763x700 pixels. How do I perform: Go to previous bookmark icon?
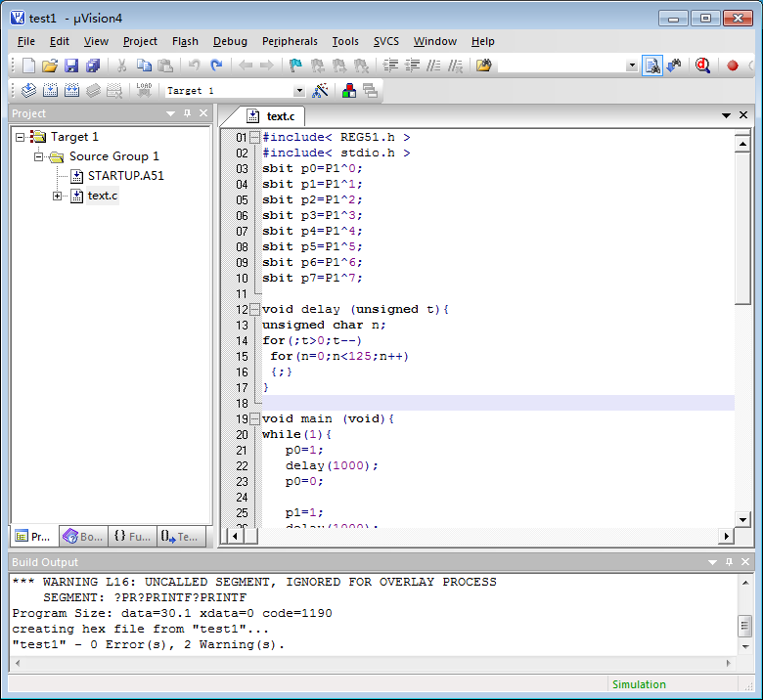(x=317, y=66)
